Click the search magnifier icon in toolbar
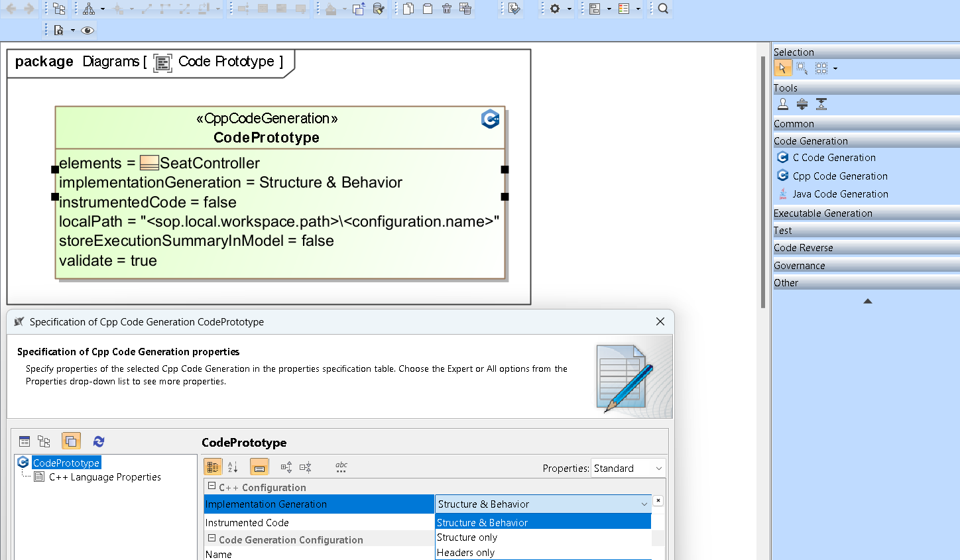960x560 pixels. [x=663, y=9]
